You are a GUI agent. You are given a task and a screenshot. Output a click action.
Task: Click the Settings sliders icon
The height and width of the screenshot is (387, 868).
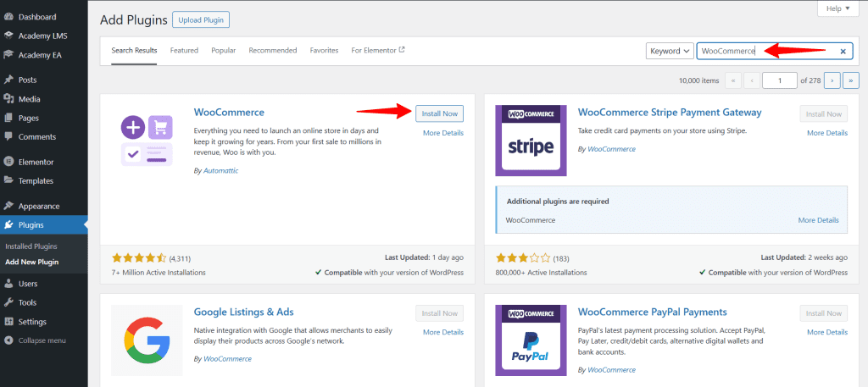point(8,322)
